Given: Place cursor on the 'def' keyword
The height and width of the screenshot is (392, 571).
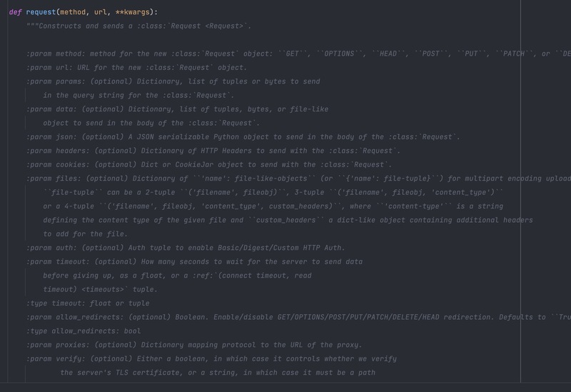Looking at the screenshot, I should tap(15, 12).
